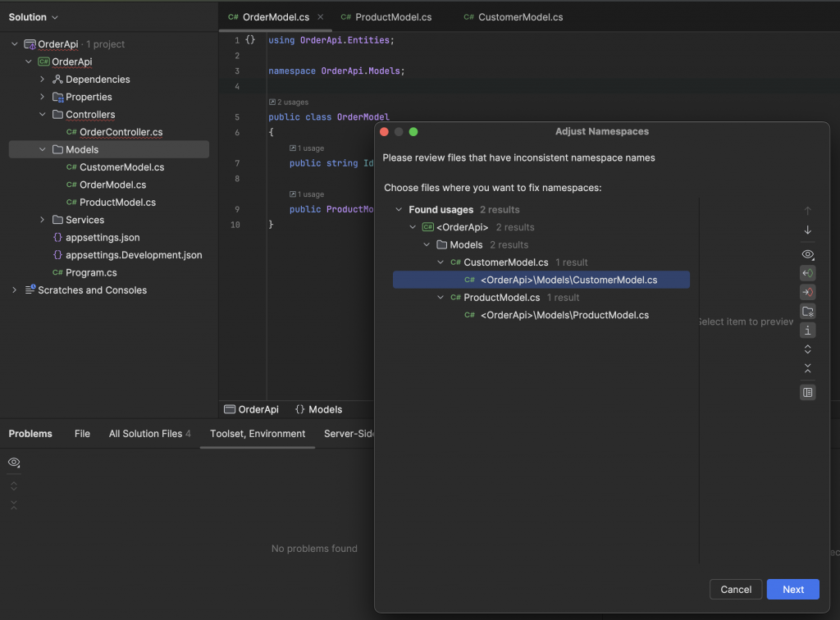Expand the Dependencies folder
840x620 pixels.
coord(43,80)
